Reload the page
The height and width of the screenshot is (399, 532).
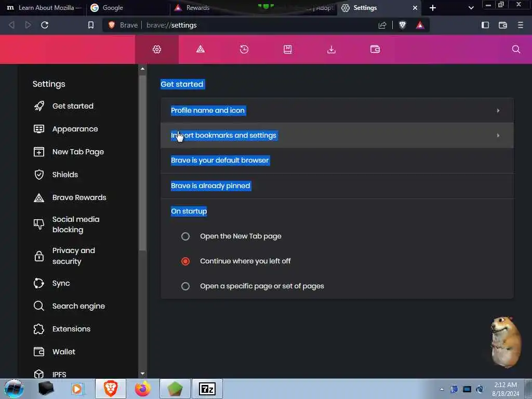pyautogui.click(x=45, y=25)
